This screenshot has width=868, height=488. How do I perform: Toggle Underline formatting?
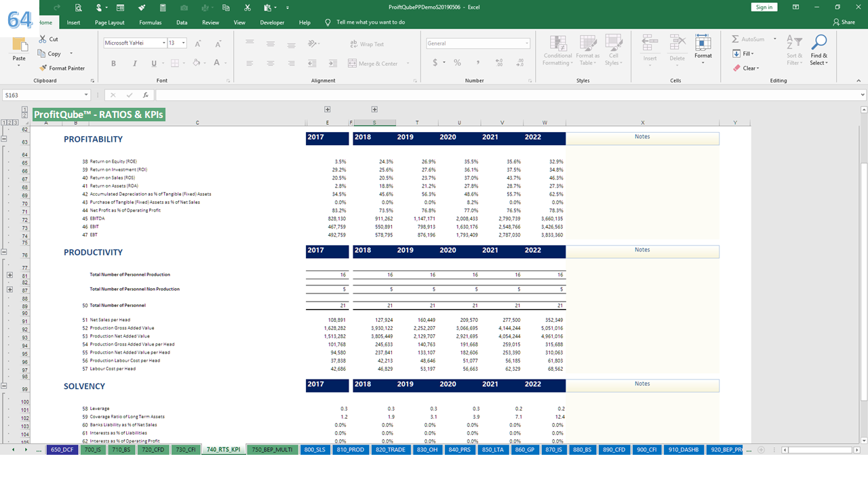(x=153, y=63)
